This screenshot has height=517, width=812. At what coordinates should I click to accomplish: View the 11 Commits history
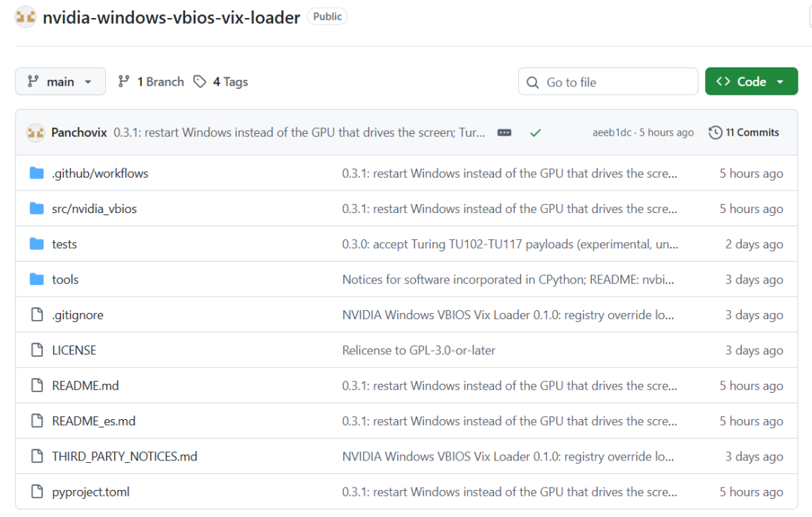pyautogui.click(x=744, y=132)
